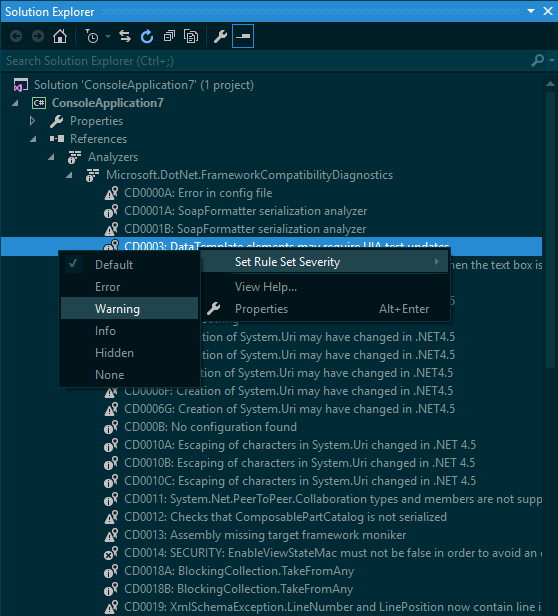The height and width of the screenshot is (616, 558).
Task: Collapse the References node
Action: tap(33, 139)
